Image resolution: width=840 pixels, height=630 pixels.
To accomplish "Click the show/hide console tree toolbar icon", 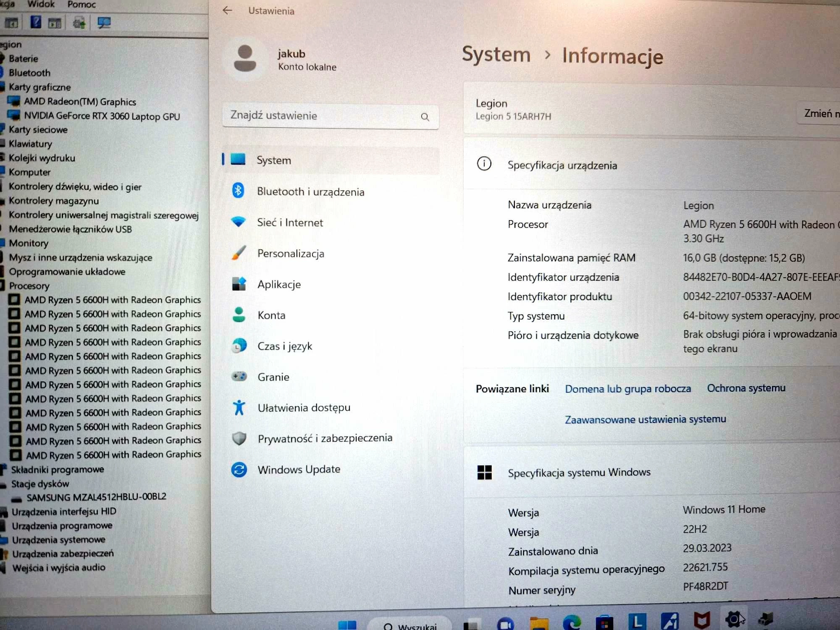I will click(x=11, y=23).
